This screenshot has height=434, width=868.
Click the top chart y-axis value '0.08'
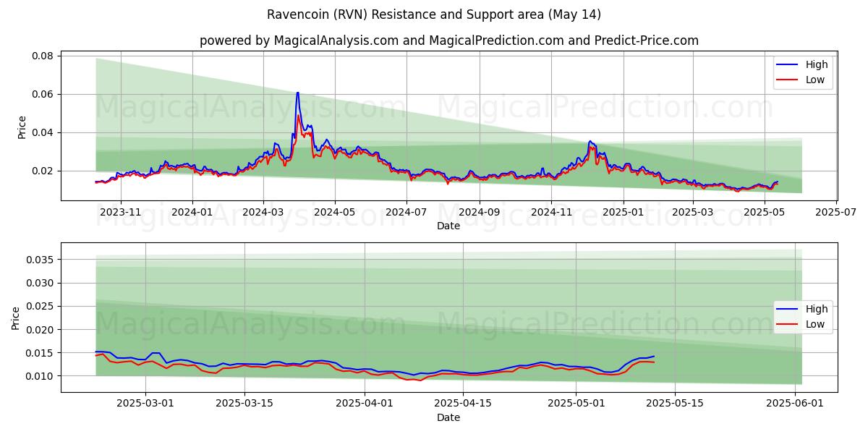43,56
